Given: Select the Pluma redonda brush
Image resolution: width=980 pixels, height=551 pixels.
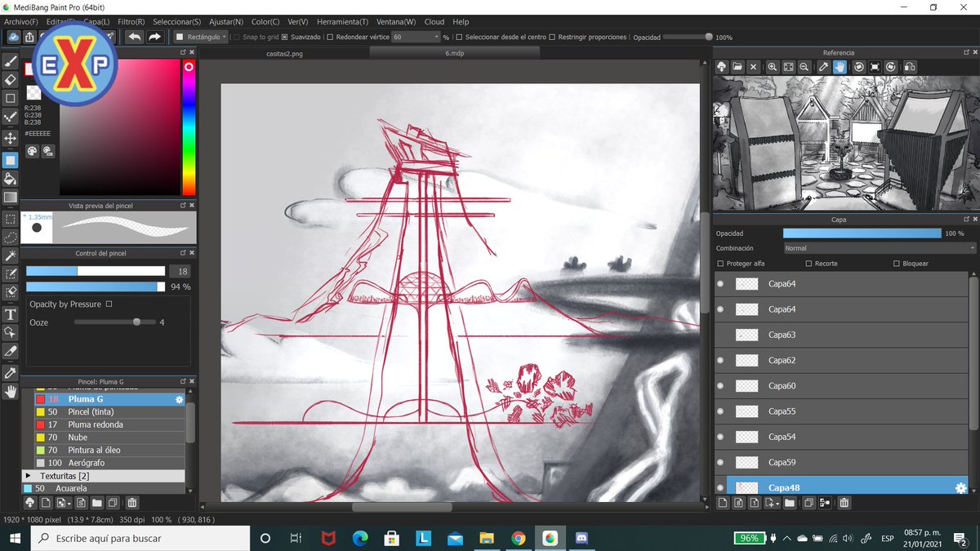Looking at the screenshot, I should 109,424.
